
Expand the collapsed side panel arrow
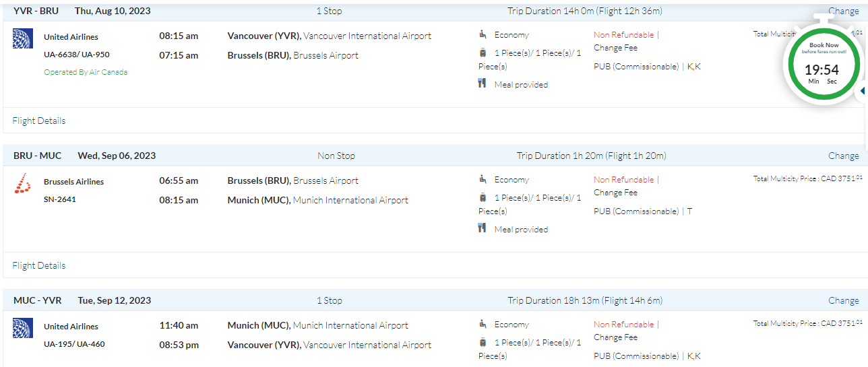pos(863,91)
